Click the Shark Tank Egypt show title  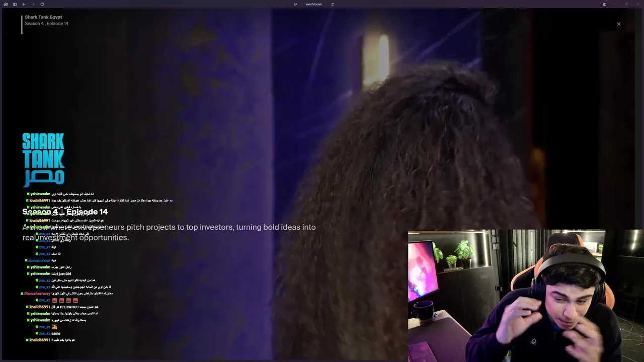coord(43,17)
